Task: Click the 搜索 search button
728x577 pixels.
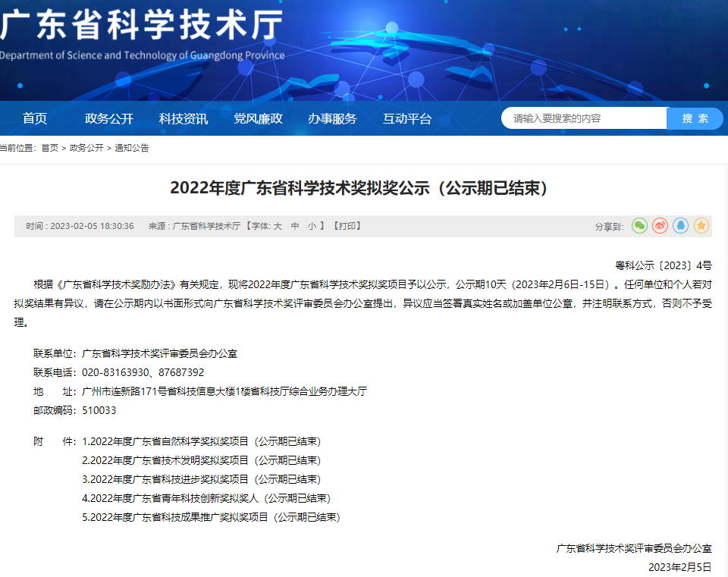Action: click(x=695, y=118)
